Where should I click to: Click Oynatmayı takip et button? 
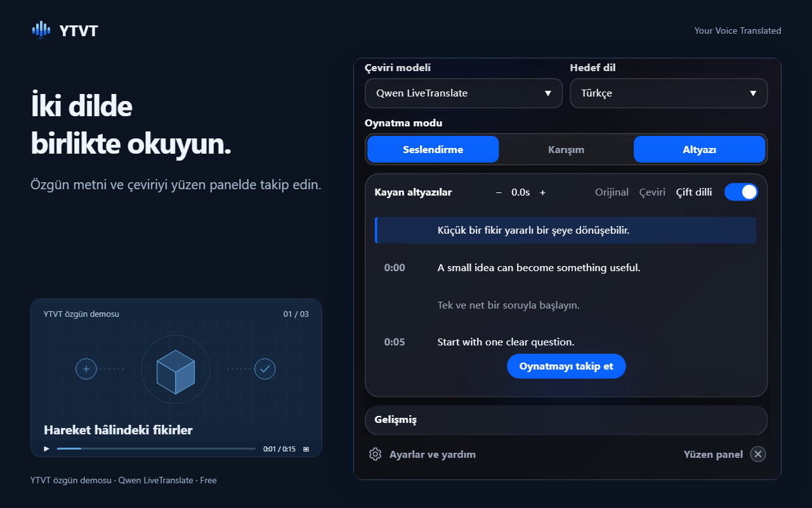pos(566,366)
